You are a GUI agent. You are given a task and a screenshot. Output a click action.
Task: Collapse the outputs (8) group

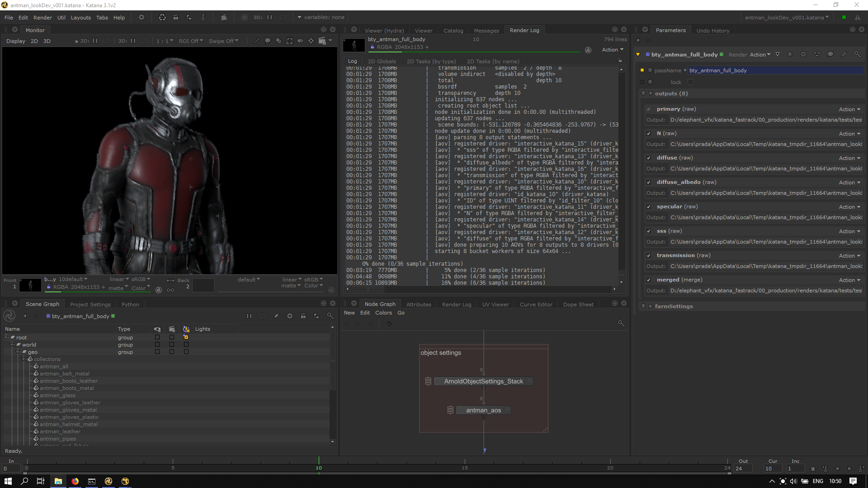pos(651,94)
